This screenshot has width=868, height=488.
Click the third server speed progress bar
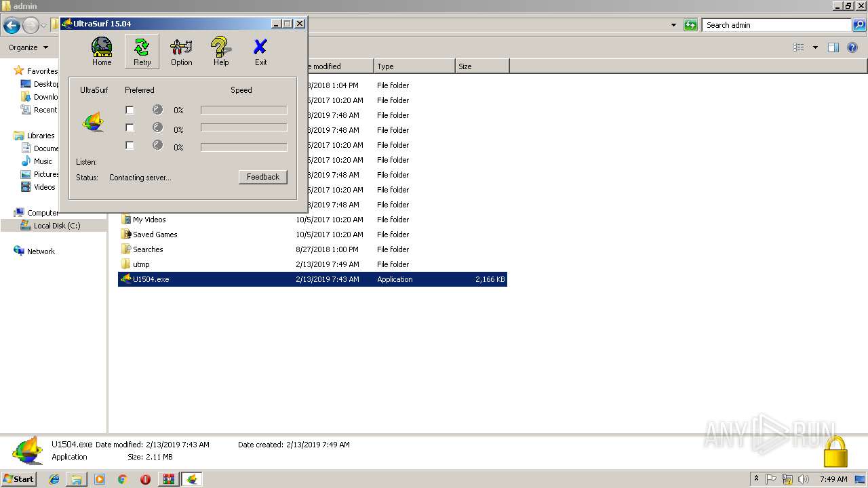(x=244, y=146)
